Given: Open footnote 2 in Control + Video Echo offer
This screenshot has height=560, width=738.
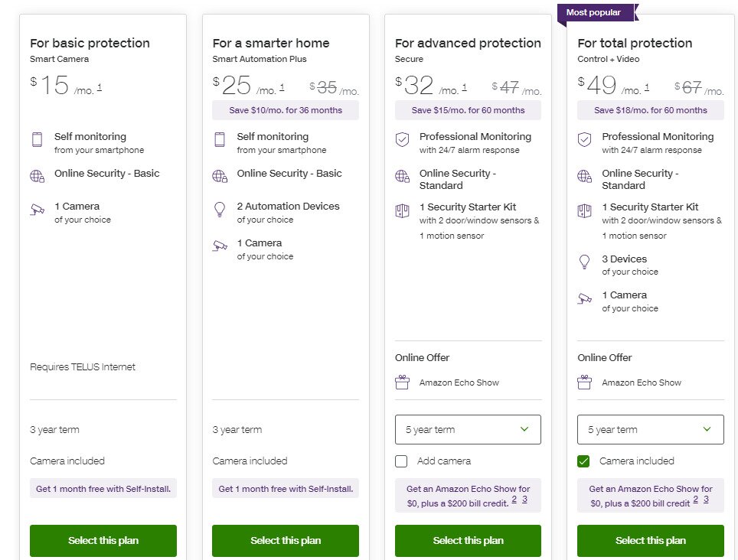Looking at the screenshot, I should (696, 500).
